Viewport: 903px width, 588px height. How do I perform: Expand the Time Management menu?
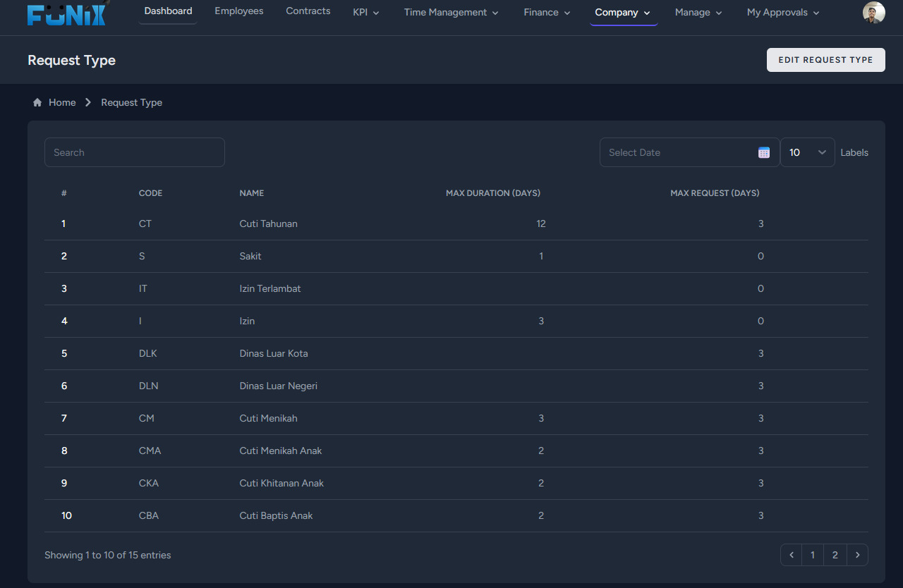(x=451, y=13)
